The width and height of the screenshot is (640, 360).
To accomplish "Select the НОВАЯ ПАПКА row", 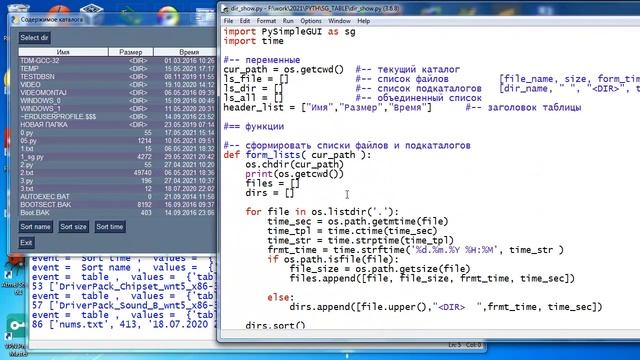I will (118, 124).
